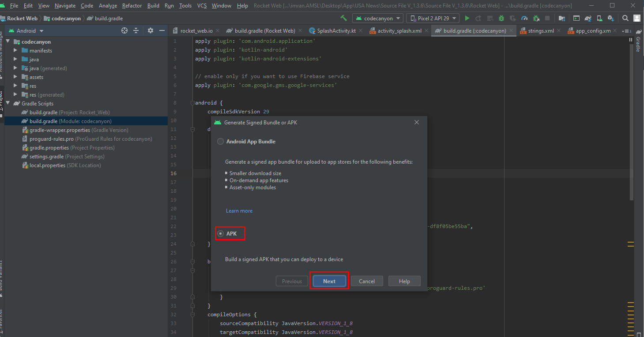
Task: Select the Android App Bundle radio option
Action: point(220,142)
